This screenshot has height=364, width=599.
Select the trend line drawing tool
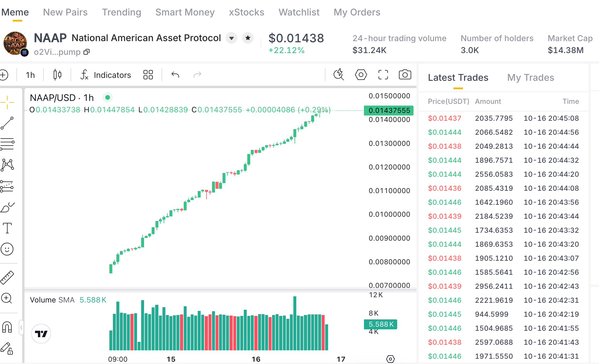7,123
